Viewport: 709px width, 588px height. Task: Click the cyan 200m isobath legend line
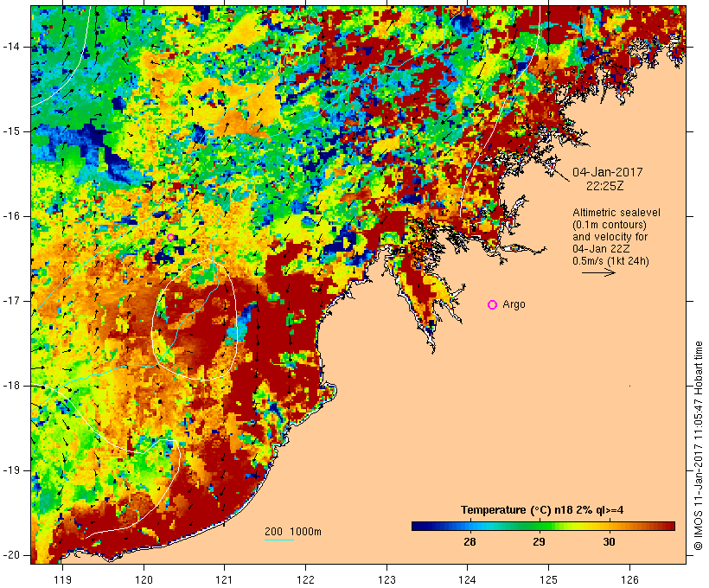click(279, 540)
